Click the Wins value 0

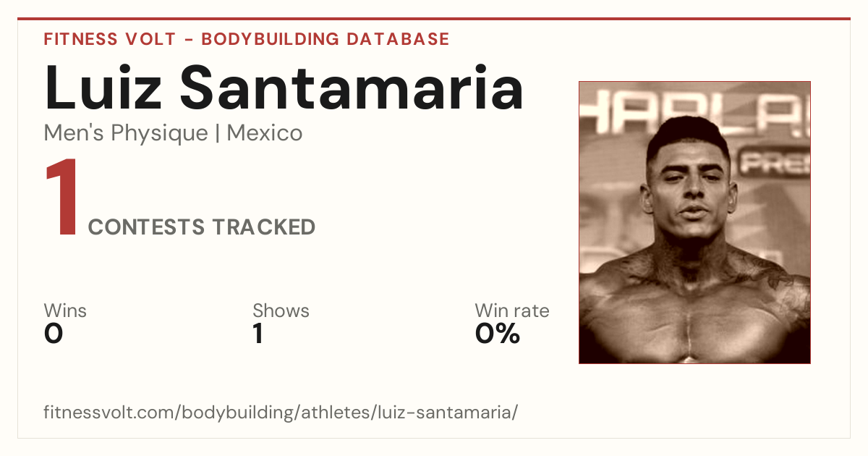point(54,334)
